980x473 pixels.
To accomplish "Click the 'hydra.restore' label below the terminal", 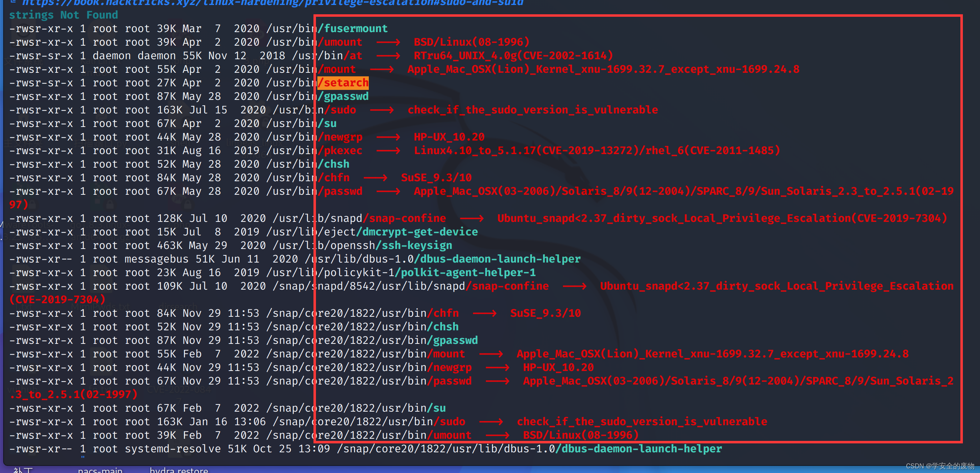I will [179, 471].
